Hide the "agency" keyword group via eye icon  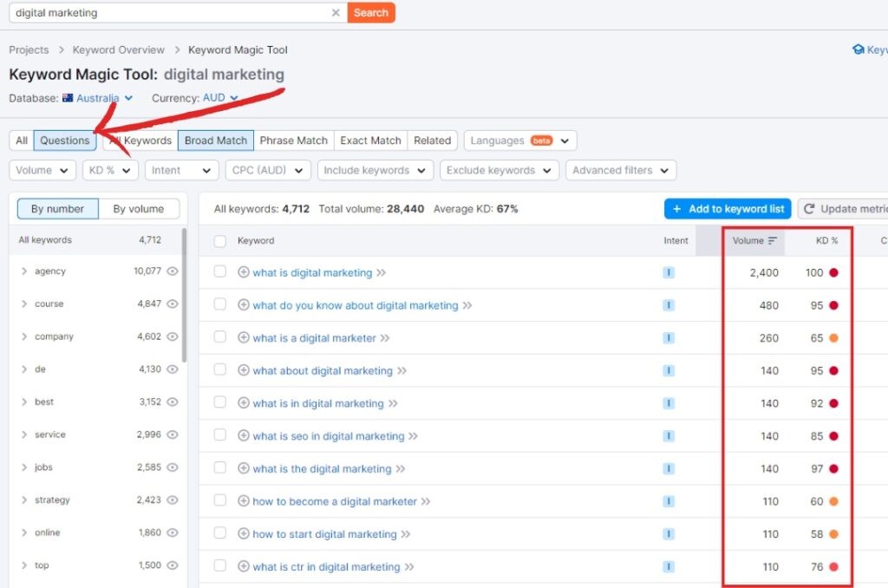pos(171,271)
